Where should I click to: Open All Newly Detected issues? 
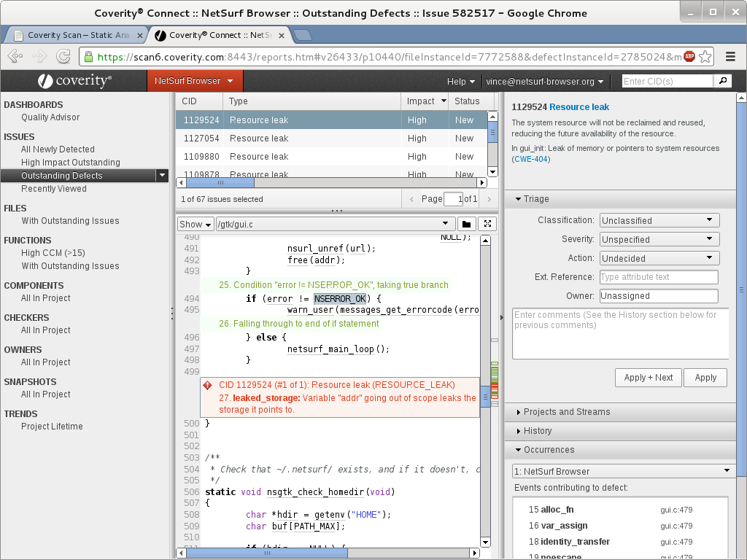coord(58,149)
